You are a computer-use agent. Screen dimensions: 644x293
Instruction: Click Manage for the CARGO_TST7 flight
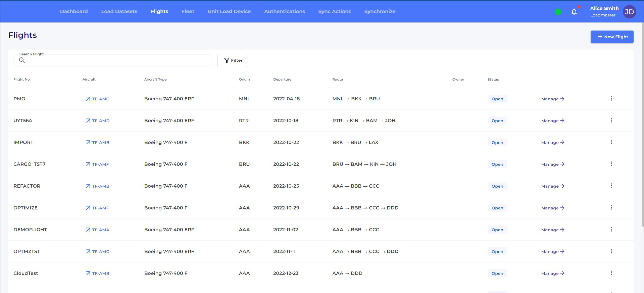553,164
